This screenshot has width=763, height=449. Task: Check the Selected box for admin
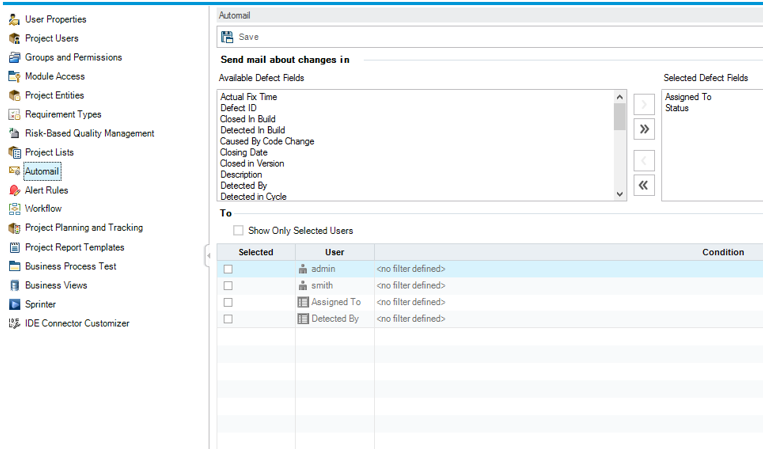tap(229, 269)
